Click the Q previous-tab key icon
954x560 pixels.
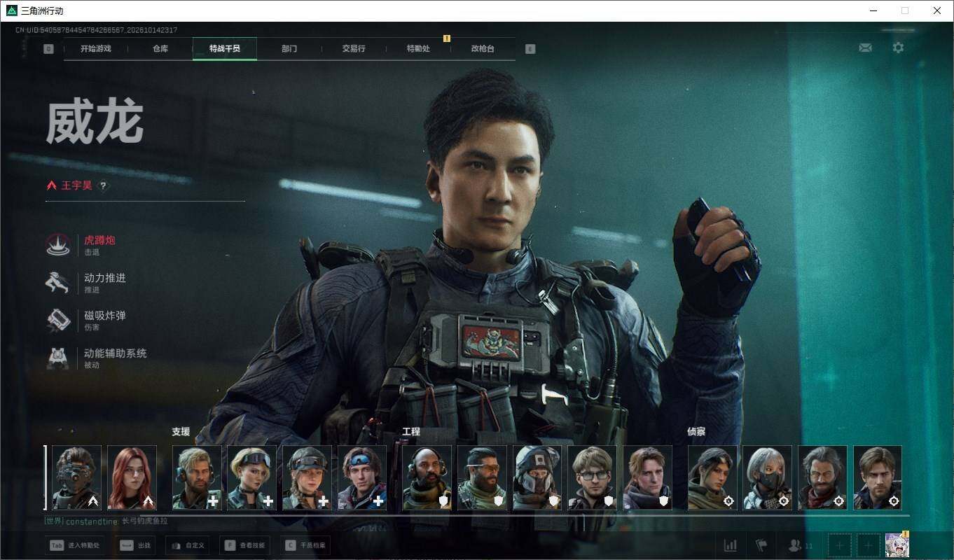[48, 49]
